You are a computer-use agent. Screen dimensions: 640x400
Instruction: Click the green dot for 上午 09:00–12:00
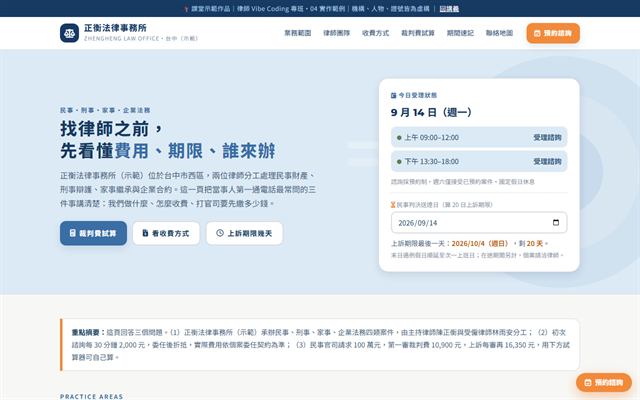click(399, 138)
